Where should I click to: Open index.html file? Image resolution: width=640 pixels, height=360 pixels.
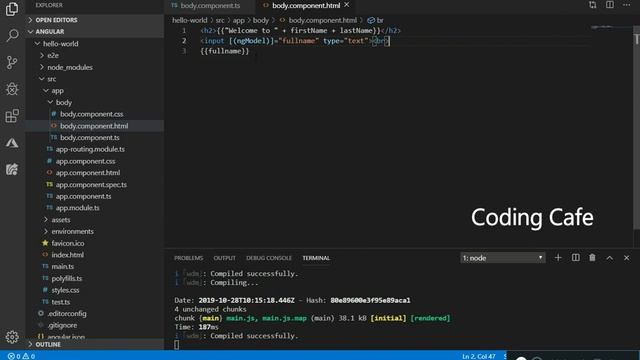[95, 255]
